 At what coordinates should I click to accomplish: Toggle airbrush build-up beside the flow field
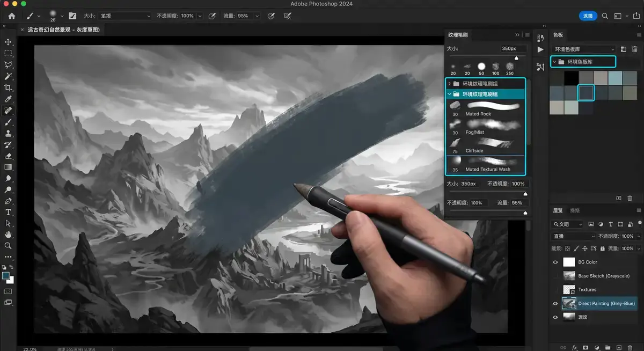[x=272, y=16]
